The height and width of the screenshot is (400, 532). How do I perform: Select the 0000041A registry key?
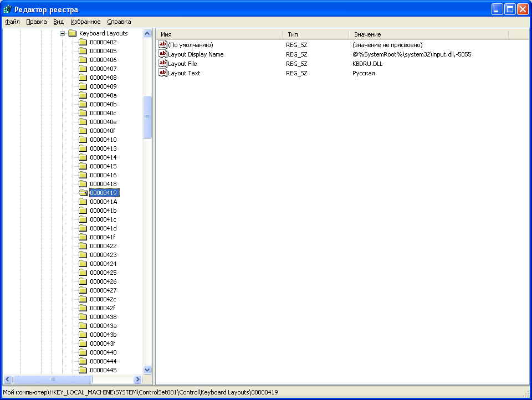(x=103, y=202)
